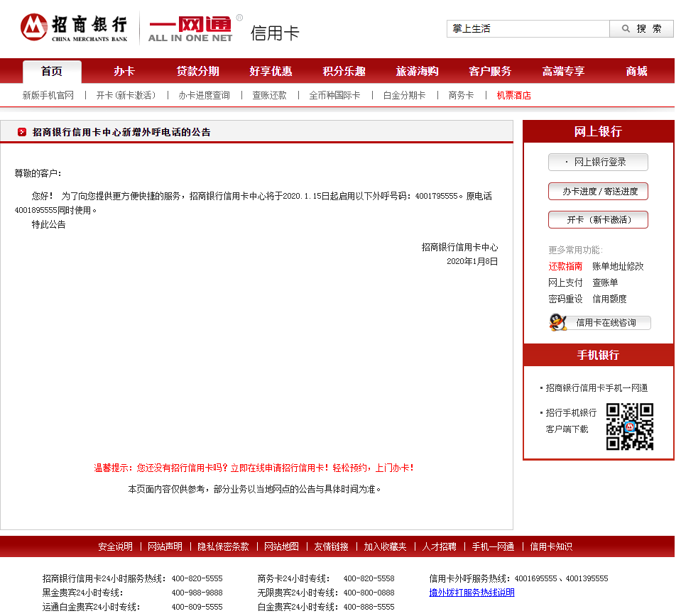Click the red 温馨提示 apply-online link

click(x=254, y=468)
